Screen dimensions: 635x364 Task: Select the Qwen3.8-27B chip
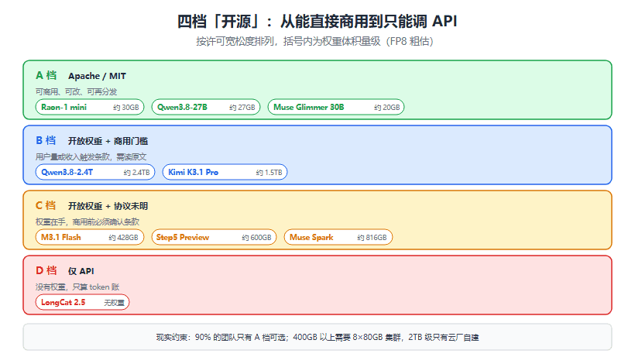tap(206, 108)
